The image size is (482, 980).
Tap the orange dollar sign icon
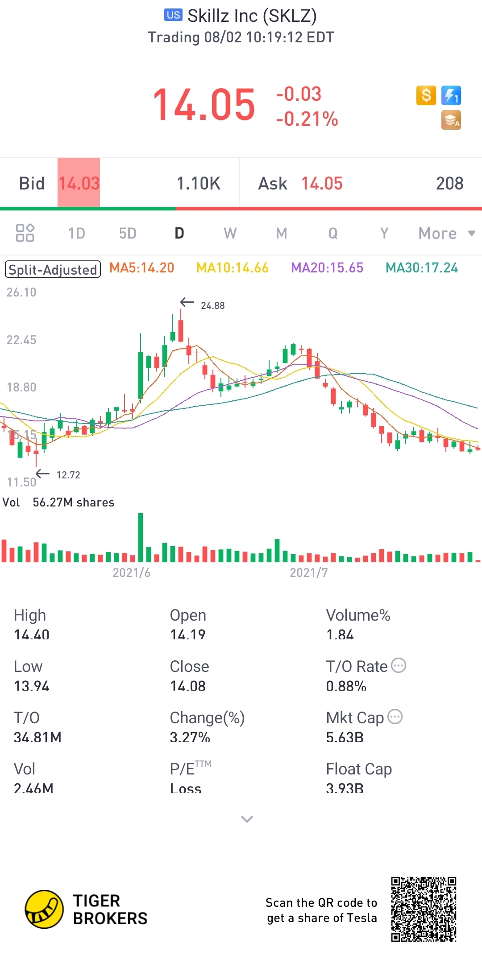pos(426,95)
